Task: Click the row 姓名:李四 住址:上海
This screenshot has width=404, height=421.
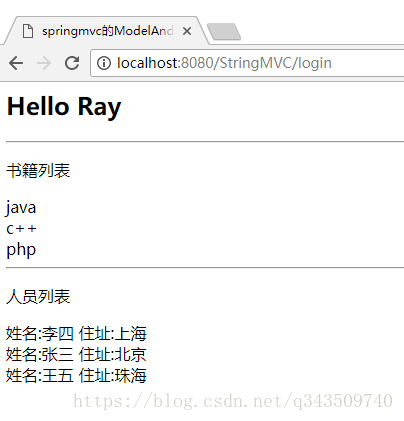Action: pos(76,334)
